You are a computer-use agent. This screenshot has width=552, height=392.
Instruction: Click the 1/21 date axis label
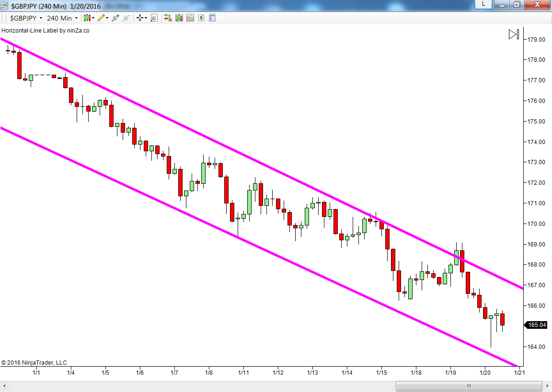[519, 373]
